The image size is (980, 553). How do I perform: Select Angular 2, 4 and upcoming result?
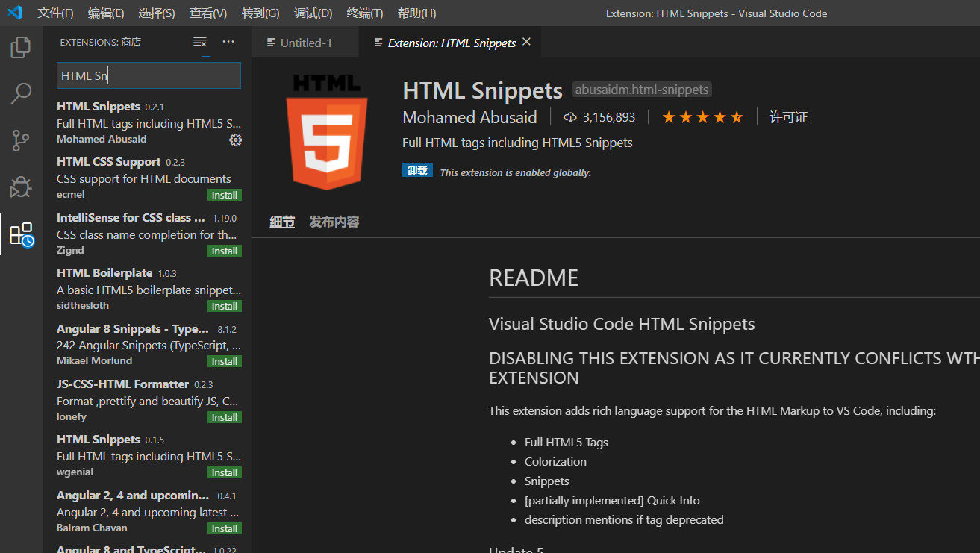tap(149, 511)
